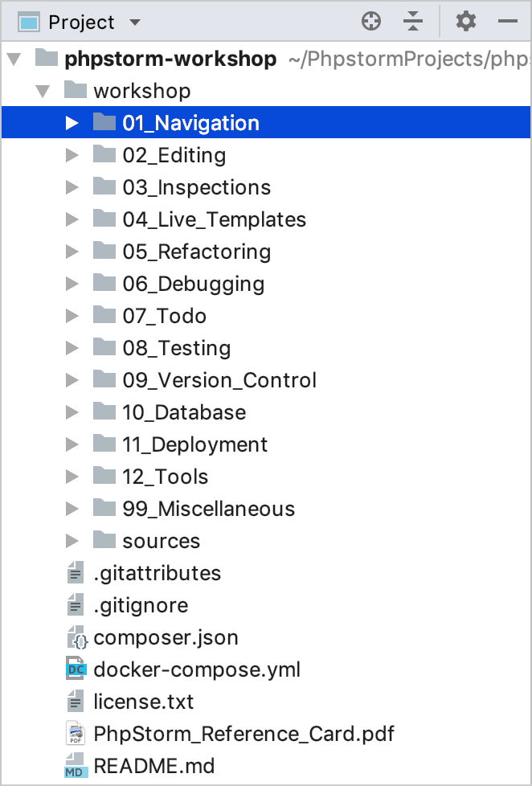
Task: Select the 09_Version_Control folder
Action: (266, 380)
